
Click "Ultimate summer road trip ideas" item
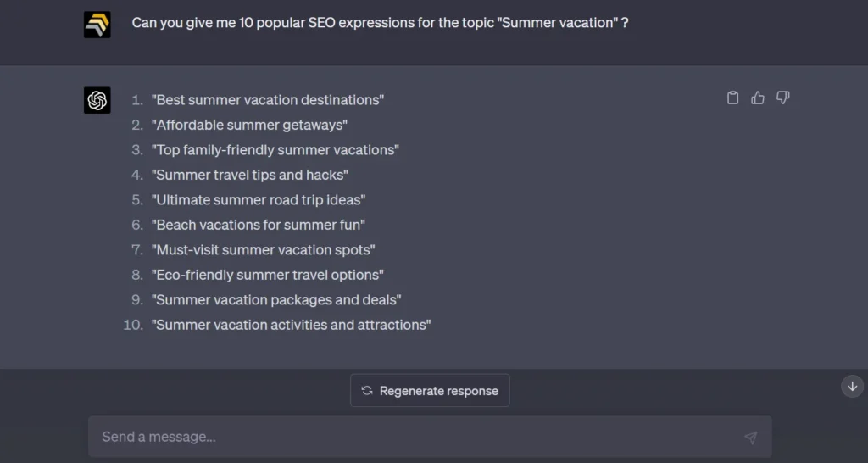pos(259,200)
